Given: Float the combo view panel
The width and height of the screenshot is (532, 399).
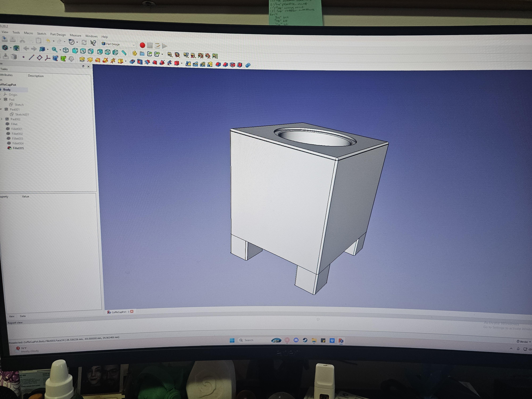Looking at the screenshot, I should tap(83, 66).
